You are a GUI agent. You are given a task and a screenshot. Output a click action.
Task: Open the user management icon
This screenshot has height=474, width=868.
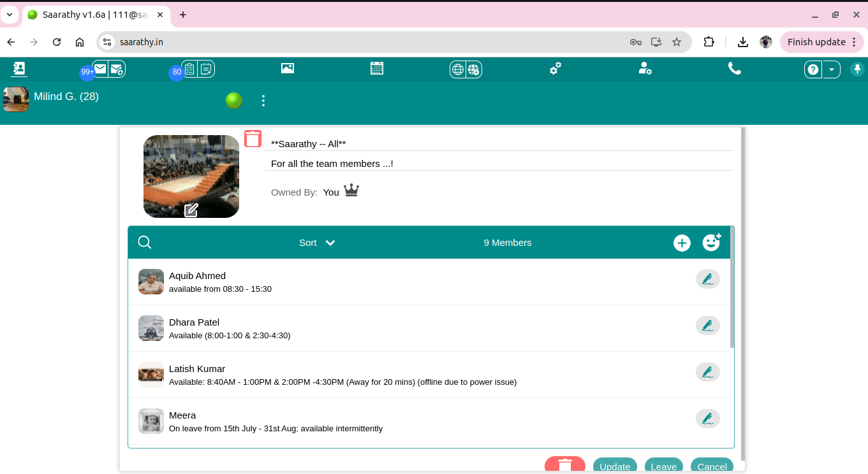click(645, 68)
